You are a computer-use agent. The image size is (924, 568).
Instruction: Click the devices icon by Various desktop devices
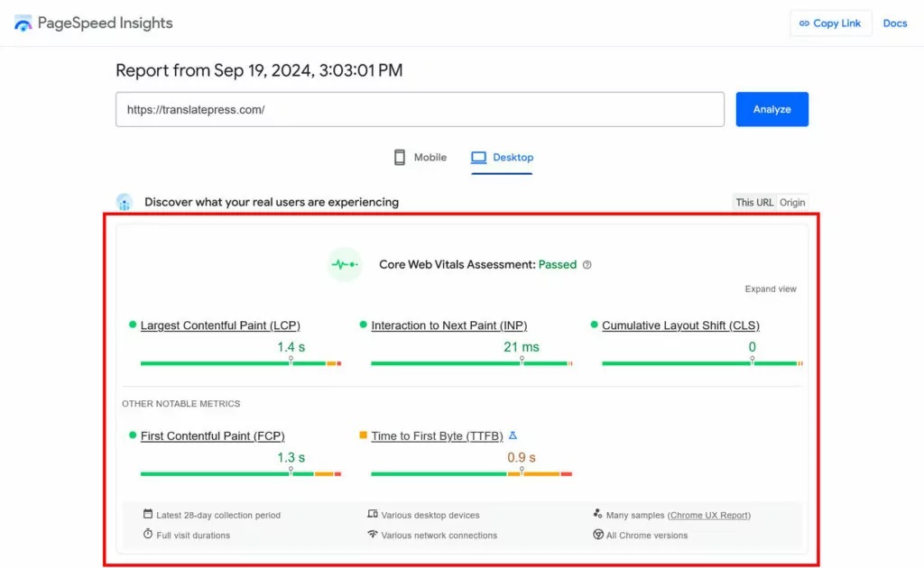(373, 514)
